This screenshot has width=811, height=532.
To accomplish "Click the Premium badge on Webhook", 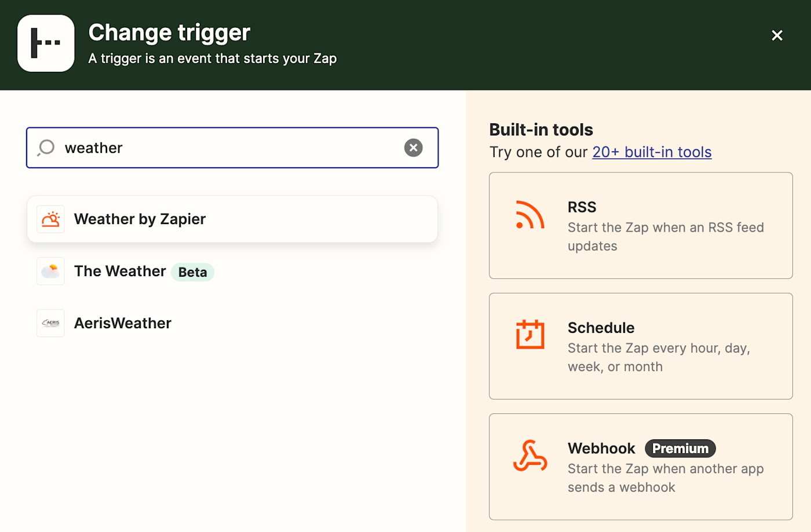I will 680,449.
